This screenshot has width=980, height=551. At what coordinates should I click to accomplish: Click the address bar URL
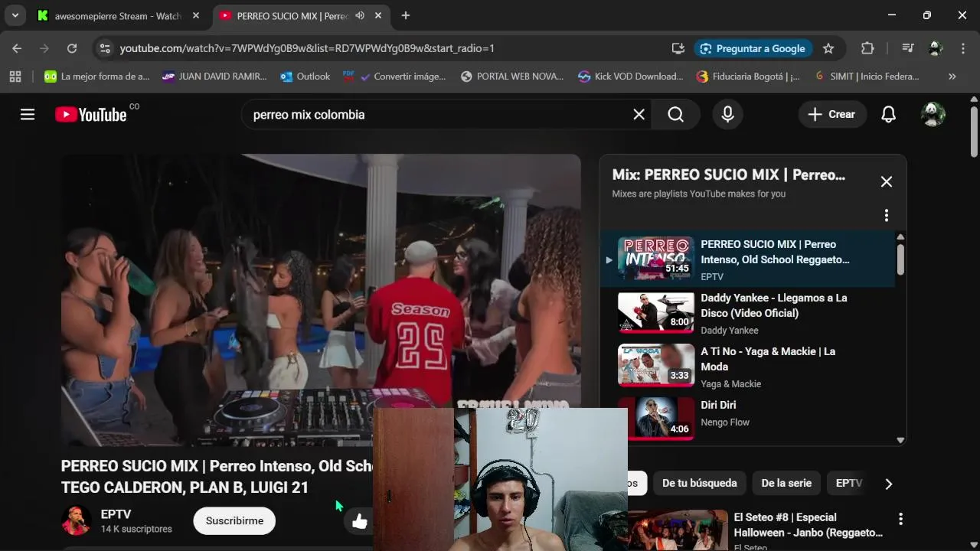[307, 48]
